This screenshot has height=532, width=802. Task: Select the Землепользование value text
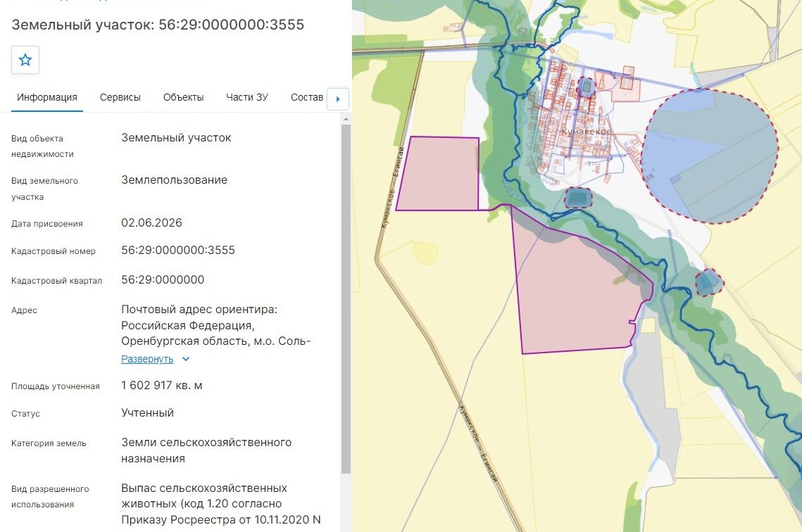pos(174,180)
